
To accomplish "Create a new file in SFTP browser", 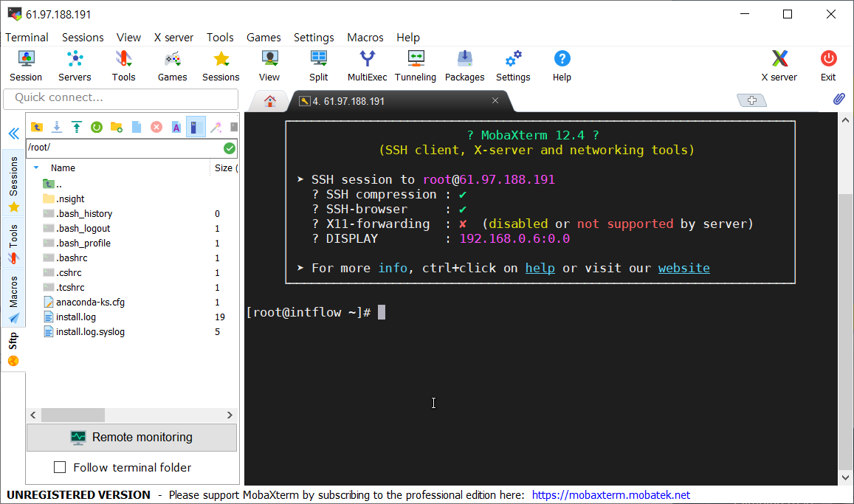I will click(136, 127).
